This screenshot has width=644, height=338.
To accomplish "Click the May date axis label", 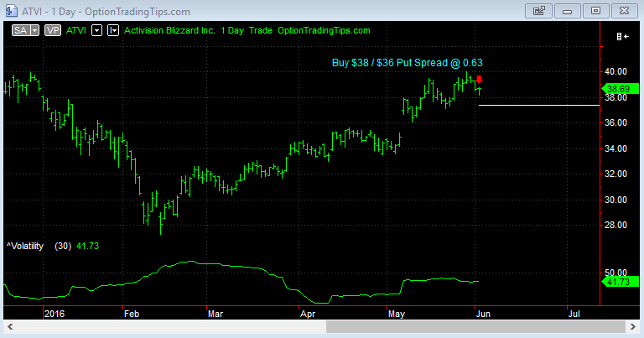I will tap(397, 315).
